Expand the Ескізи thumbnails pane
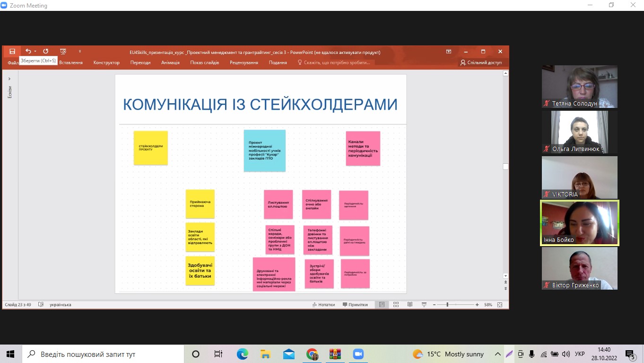Viewport: 644px width, 363px height. [x=9, y=79]
